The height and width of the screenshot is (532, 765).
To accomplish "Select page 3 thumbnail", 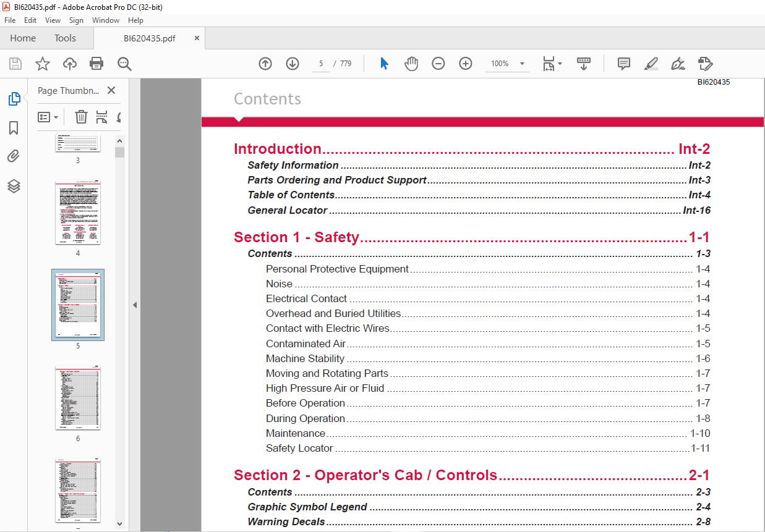I will 78,143.
